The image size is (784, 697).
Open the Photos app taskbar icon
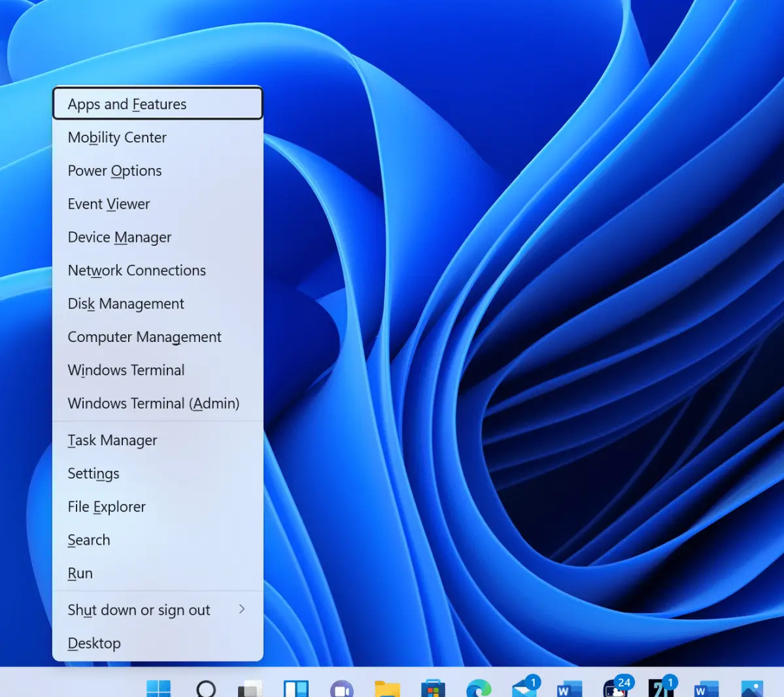(x=752, y=688)
